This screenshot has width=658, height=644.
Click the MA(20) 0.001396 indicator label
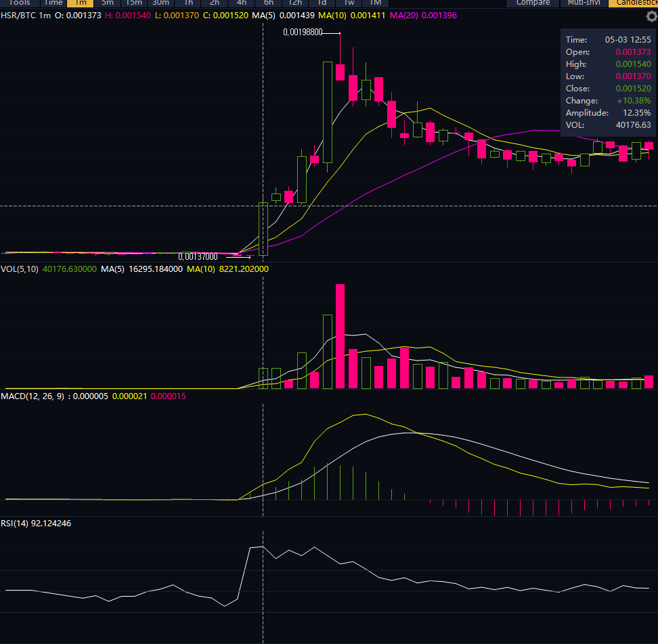coord(423,16)
